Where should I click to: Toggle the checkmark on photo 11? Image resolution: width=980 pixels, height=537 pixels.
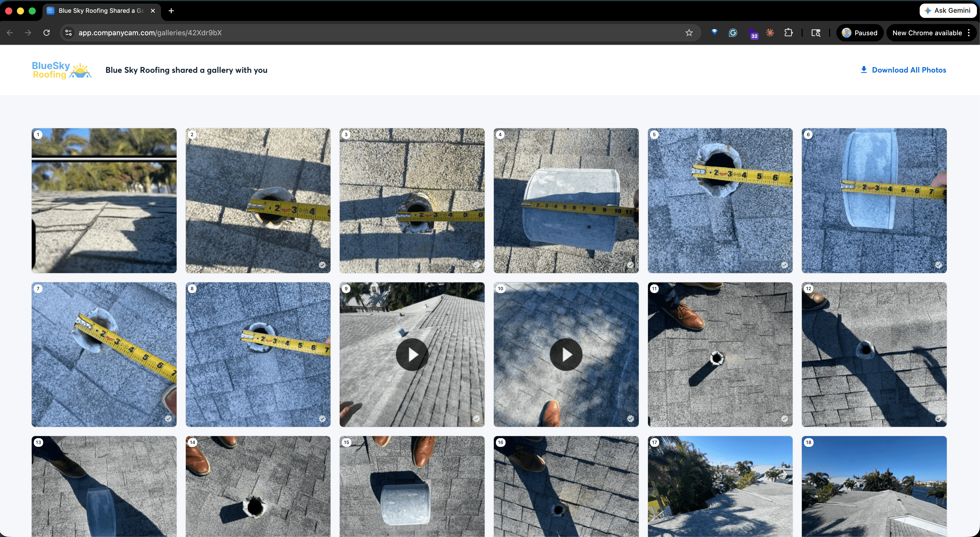coord(784,419)
